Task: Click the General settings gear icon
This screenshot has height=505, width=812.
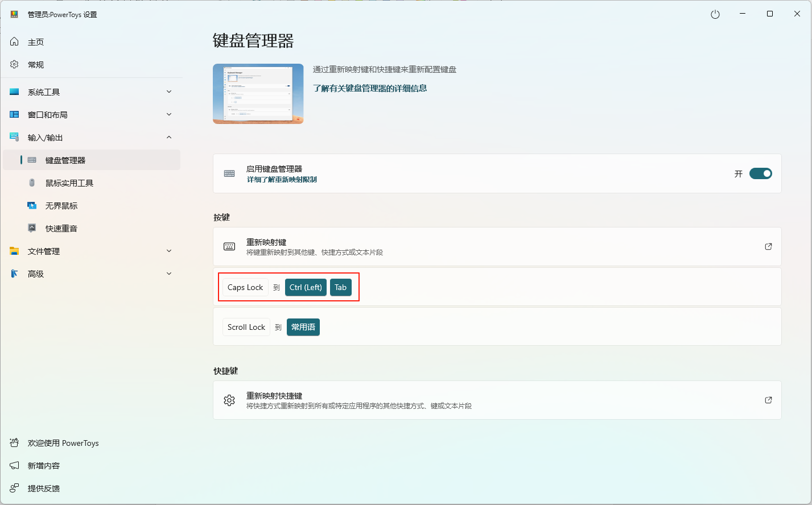Action: pos(14,64)
